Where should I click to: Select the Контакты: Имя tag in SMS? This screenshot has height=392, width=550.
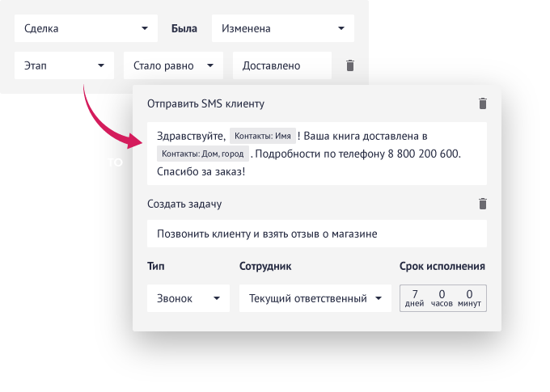262,136
